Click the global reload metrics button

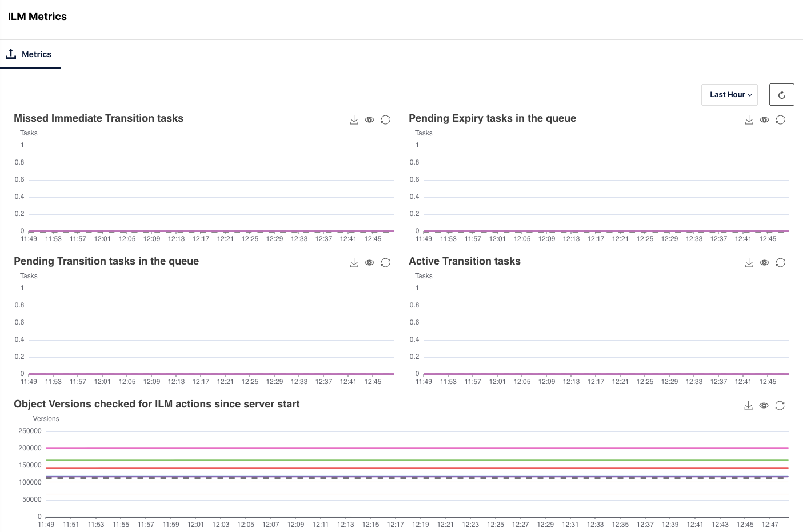tap(781, 95)
